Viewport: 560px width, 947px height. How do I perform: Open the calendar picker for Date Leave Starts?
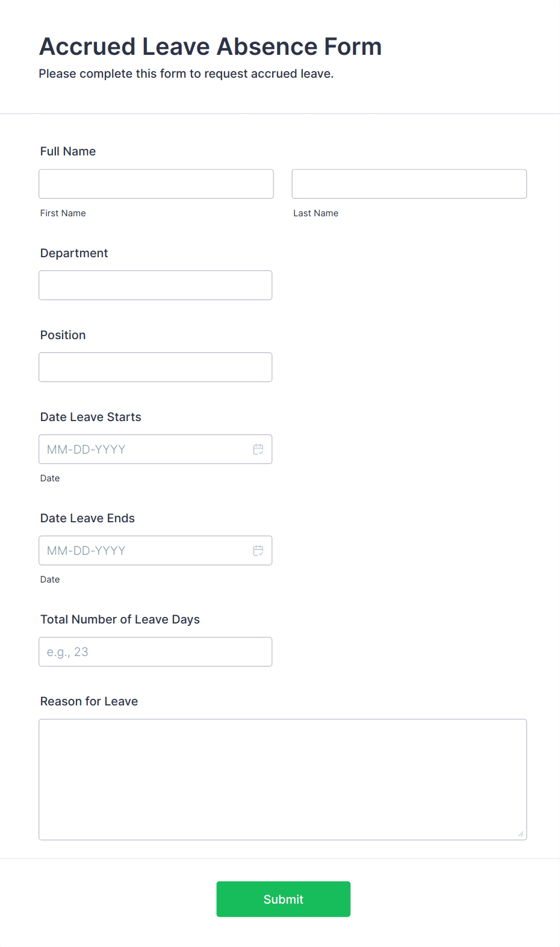tap(258, 449)
